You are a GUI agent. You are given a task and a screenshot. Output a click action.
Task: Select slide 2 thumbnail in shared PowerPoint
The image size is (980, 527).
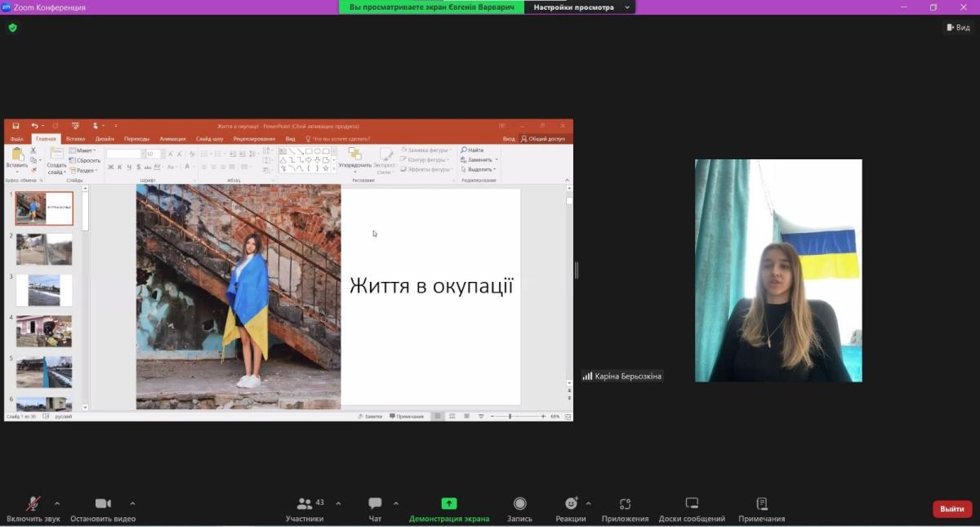[x=44, y=249]
